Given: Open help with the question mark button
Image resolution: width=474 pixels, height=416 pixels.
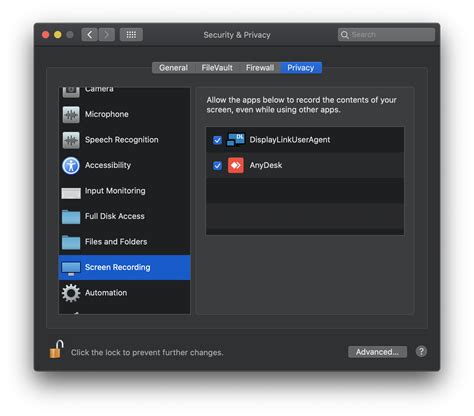Looking at the screenshot, I should tap(421, 351).
